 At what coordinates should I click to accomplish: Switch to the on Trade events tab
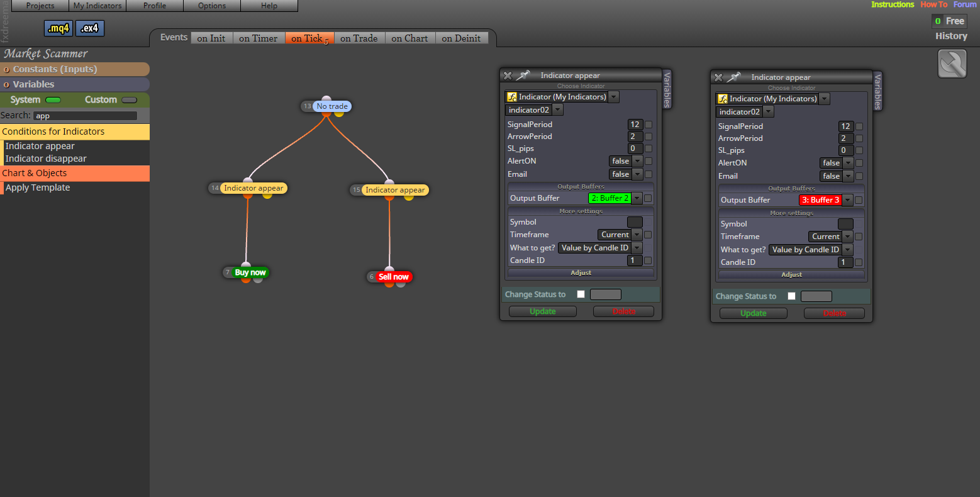point(359,38)
